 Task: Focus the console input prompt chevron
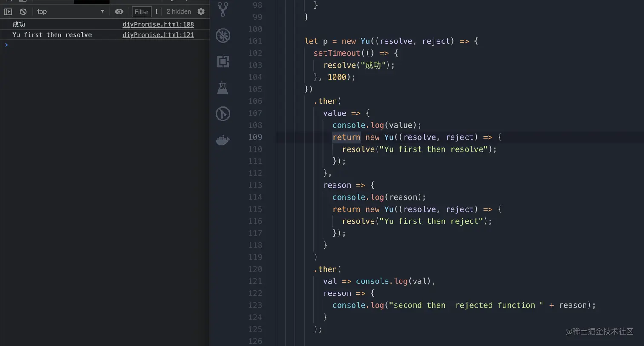pos(6,45)
